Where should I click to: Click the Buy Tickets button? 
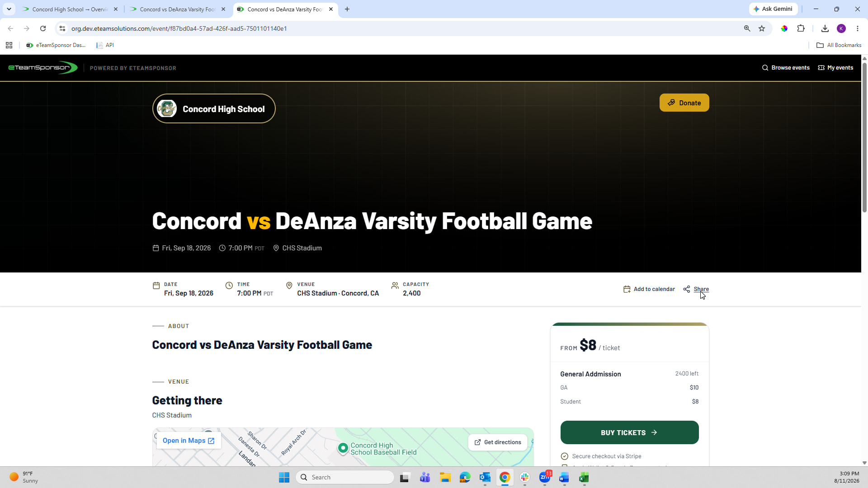pyautogui.click(x=629, y=432)
